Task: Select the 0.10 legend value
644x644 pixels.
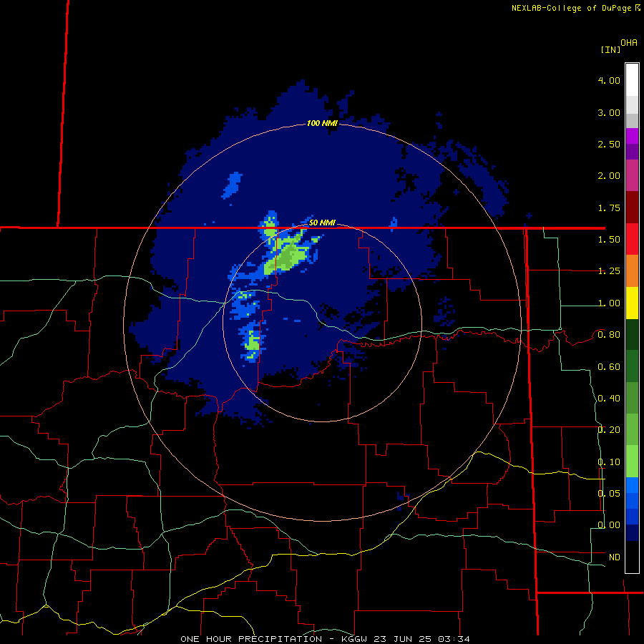Action: tap(609, 462)
